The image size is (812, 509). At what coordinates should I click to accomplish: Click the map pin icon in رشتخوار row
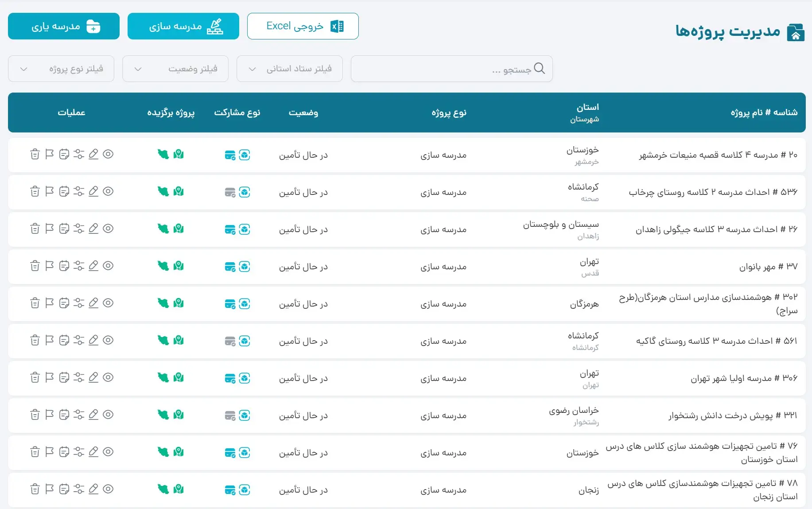(x=179, y=415)
